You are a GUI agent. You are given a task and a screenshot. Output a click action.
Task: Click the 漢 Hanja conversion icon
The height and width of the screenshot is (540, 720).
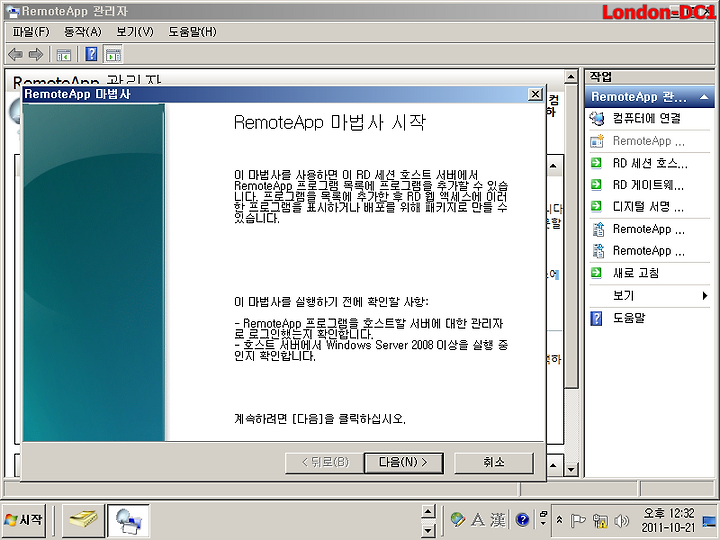[498, 520]
